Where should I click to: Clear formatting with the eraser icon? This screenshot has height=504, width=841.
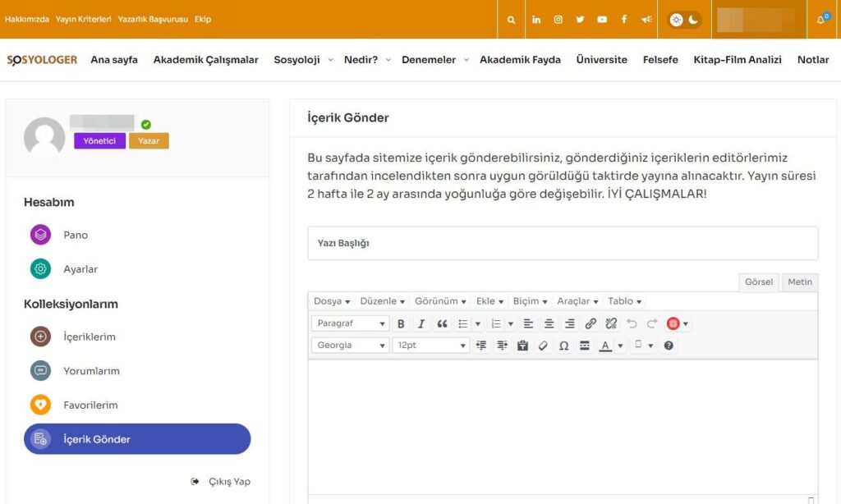(x=543, y=346)
